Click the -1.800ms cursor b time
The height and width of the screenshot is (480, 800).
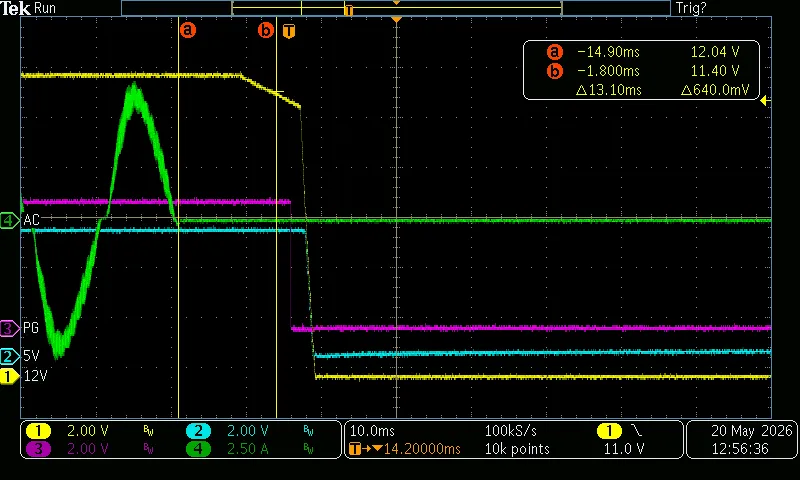[608, 71]
